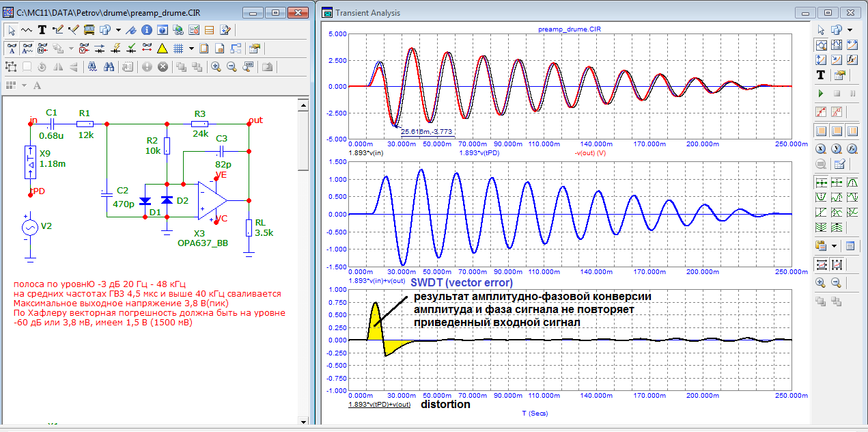Viewport: 868px width, 432px height.
Task: Click the binoculars Find icon
Action: pos(109,67)
